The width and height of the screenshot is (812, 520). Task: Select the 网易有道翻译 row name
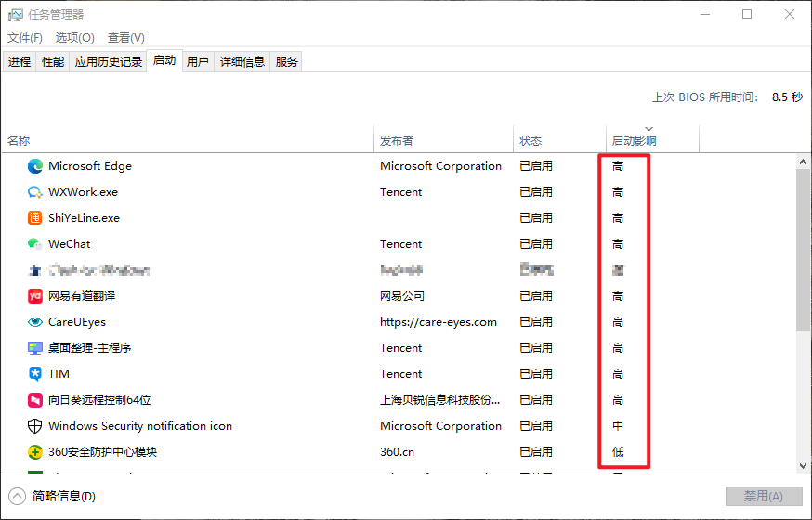[x=82, y=296]
